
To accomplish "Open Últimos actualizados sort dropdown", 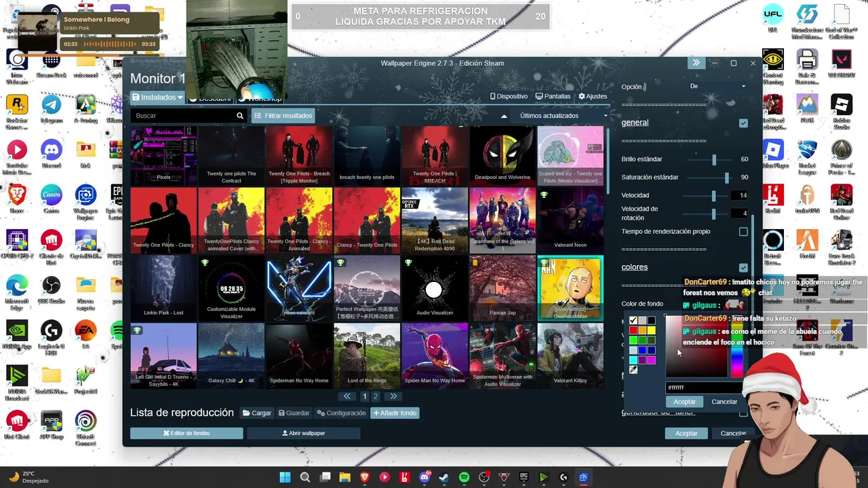I will coord(563,116).
